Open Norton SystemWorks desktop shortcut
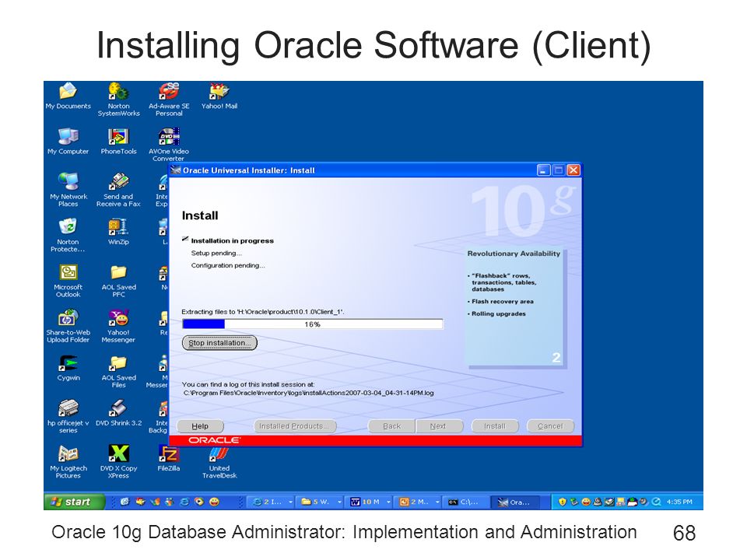This screenshot has width=747, height=560. click(118, 99)
